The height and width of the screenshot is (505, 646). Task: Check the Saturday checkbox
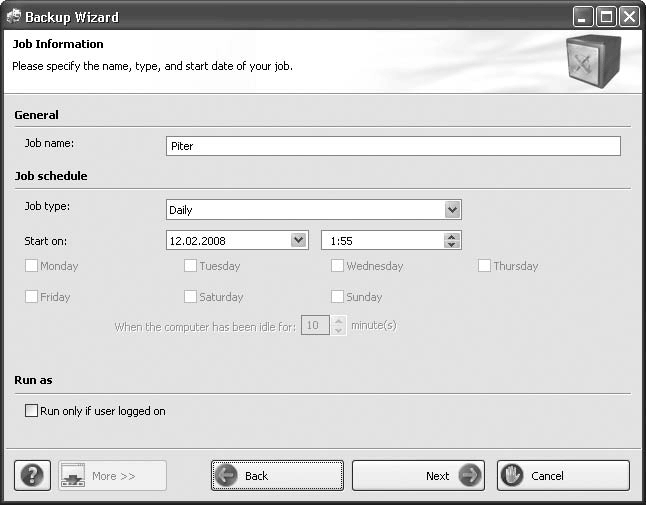pos(191,297)
